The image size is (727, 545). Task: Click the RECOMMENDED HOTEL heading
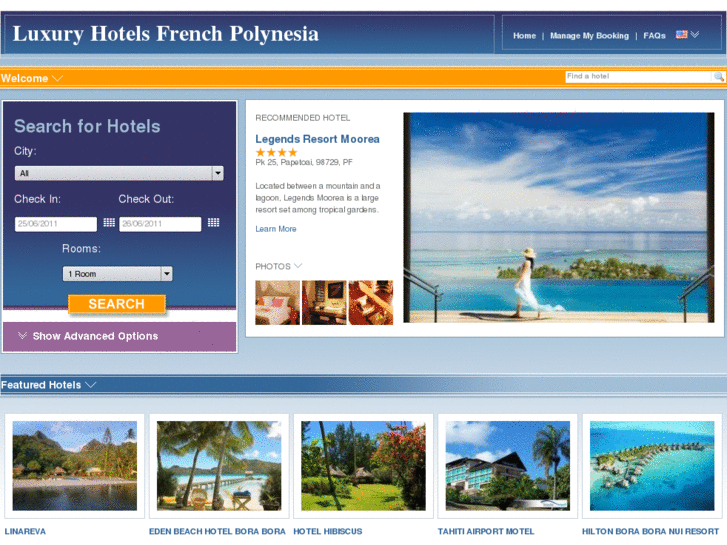303,118
